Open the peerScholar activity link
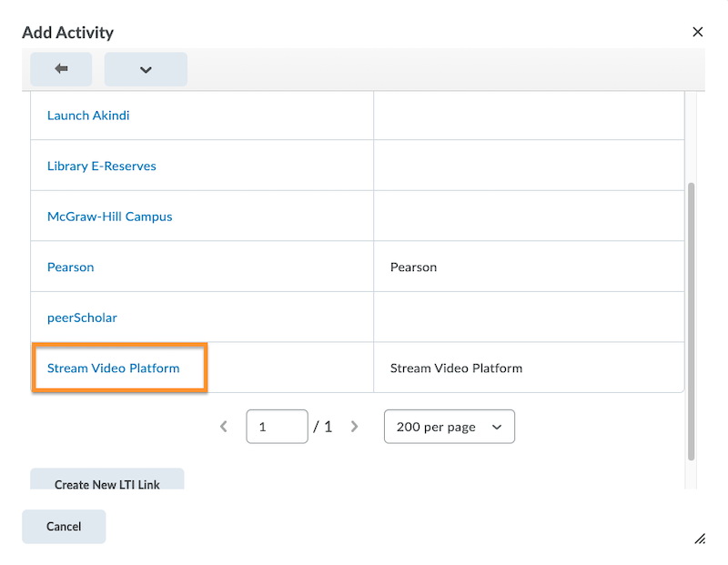728x565 pixels. coord(82,318)
